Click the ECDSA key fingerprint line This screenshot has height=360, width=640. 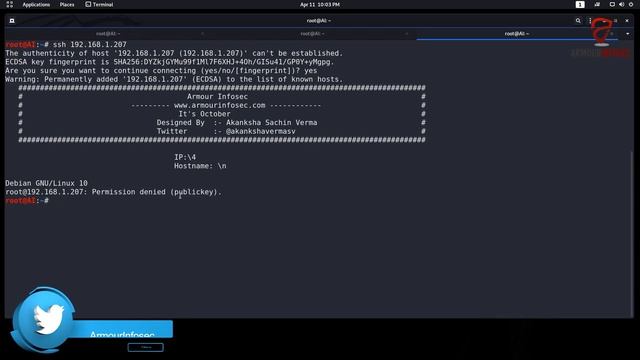click(x=170, y=62)
